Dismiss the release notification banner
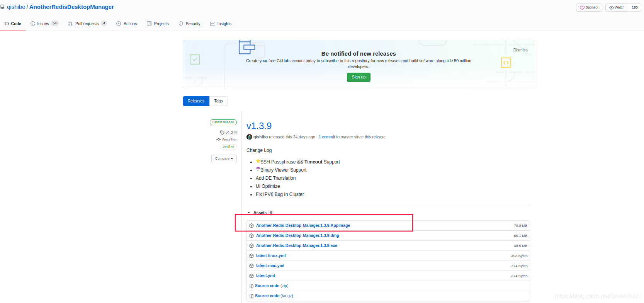The image size is (644, 303). pyautogui.click(x=520, y=50)
